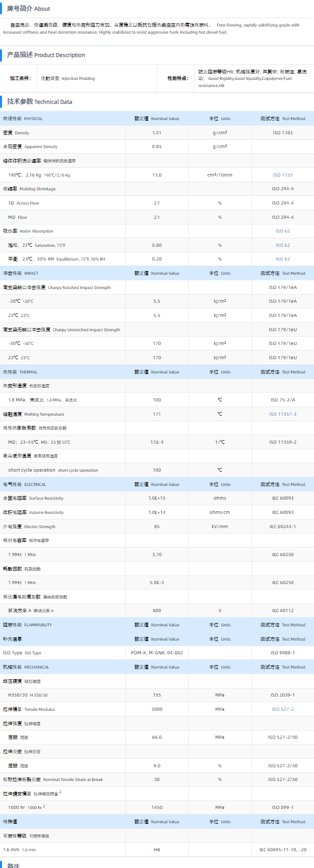314x868 pixels.
Task: Click the ISO 1133 test method link
Action: 282,175
